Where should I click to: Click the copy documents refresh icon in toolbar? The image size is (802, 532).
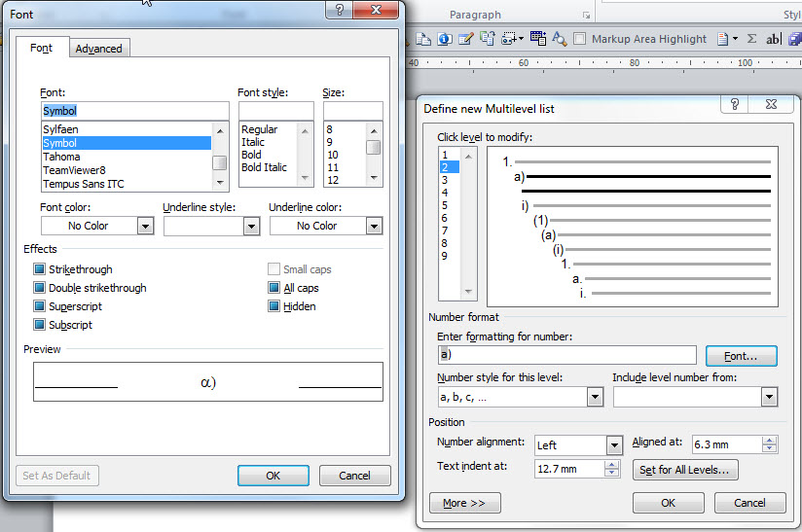(487, 39)
